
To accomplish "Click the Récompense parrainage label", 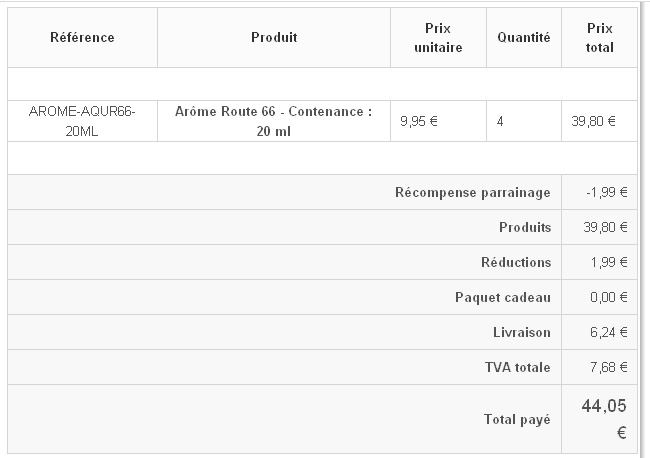I will pos(473,192).
